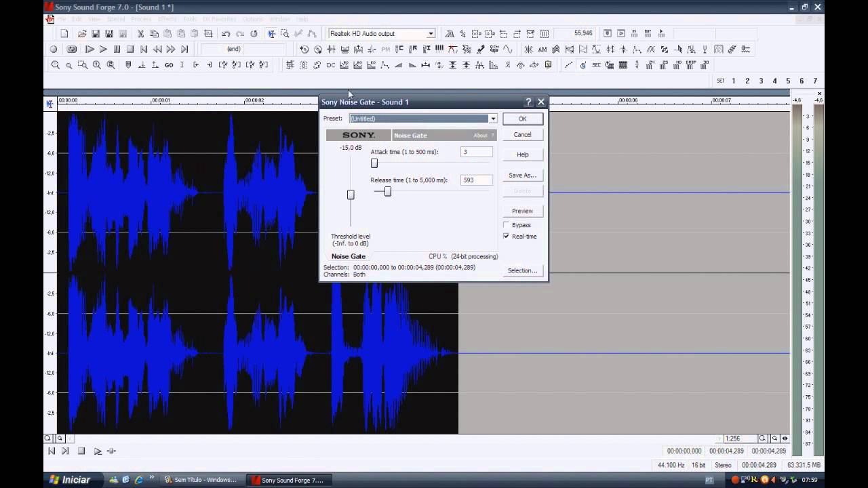Click the Fade In ramp icon
Image resolution: width=868 pixels, height=488 pixels.
pyautogui.click(x=398, y=65)
